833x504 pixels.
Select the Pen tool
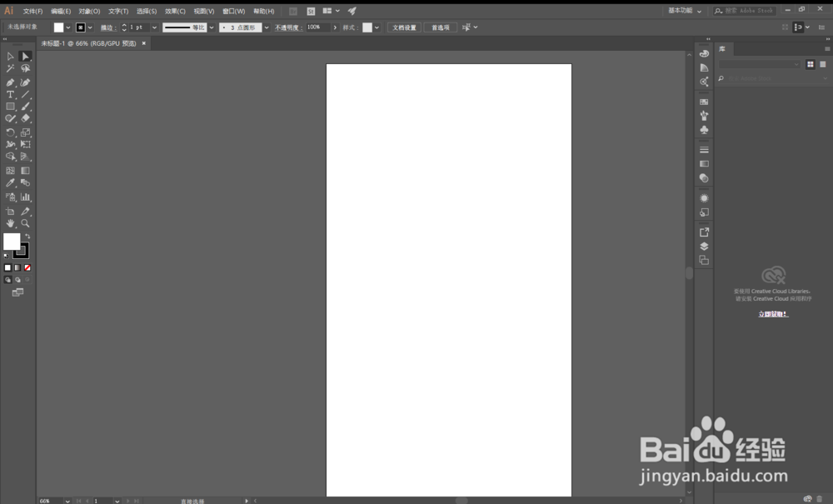10,82
